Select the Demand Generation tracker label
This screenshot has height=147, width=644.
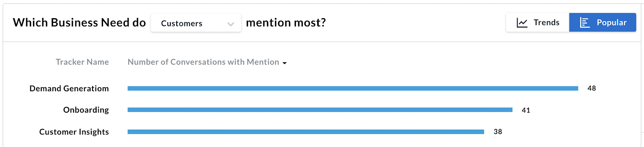pyautogui.click(x=69, y=88)
